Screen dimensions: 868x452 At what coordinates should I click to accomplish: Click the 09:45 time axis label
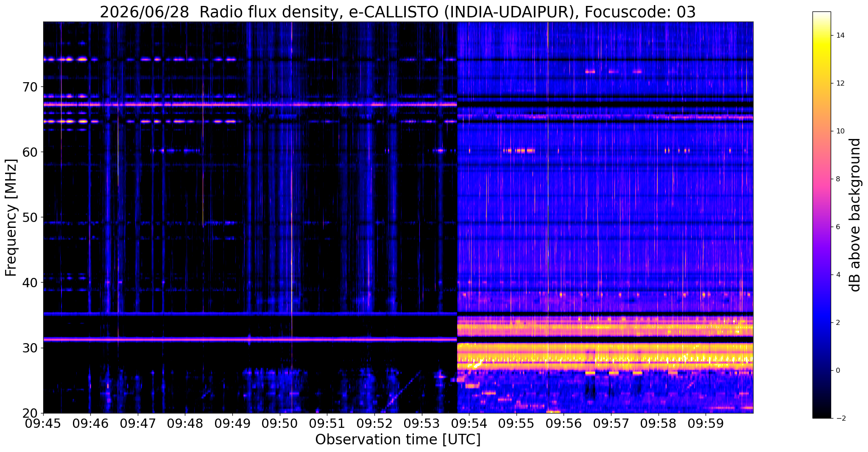tap(43, 424)
